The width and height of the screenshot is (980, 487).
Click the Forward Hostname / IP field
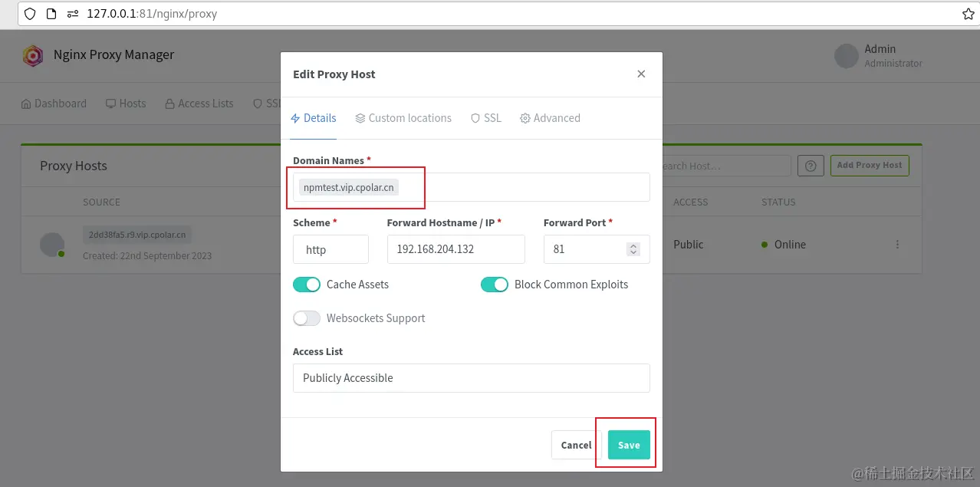pos(455,249)
